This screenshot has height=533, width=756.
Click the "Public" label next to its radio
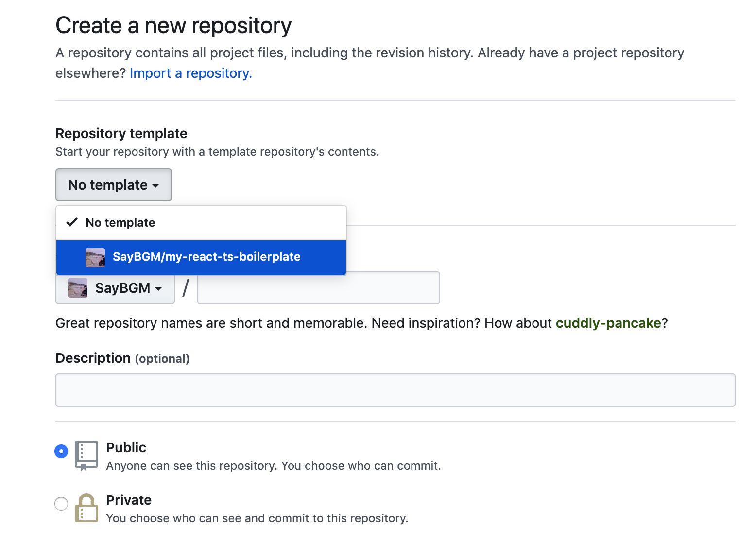click(x=126, y=447)
